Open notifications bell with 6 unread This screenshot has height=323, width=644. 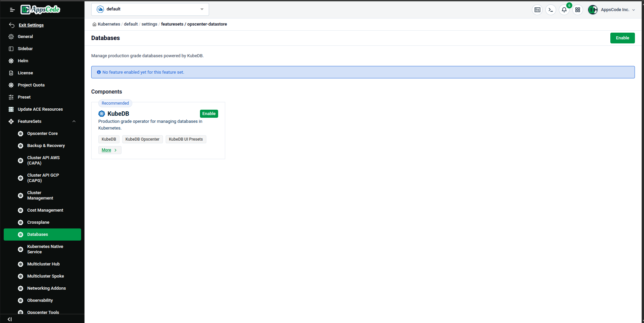click(564, 10)
